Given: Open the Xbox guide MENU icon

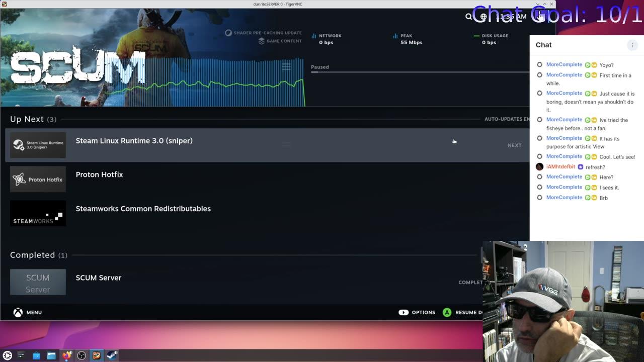Looking at the screenshot, I should pos(18,312).
